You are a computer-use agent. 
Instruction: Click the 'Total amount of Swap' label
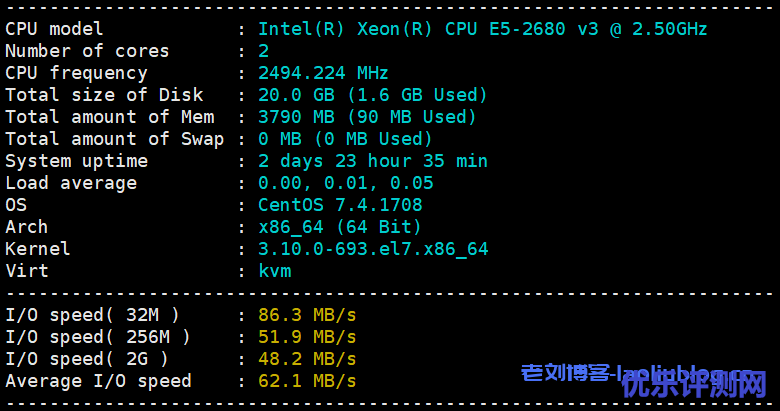click(x=114, y=139)
